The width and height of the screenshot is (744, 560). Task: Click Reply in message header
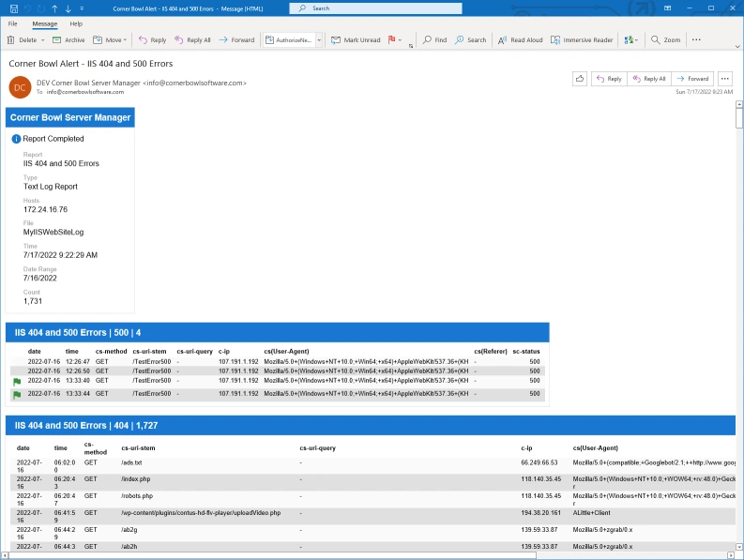pos(609,79)
